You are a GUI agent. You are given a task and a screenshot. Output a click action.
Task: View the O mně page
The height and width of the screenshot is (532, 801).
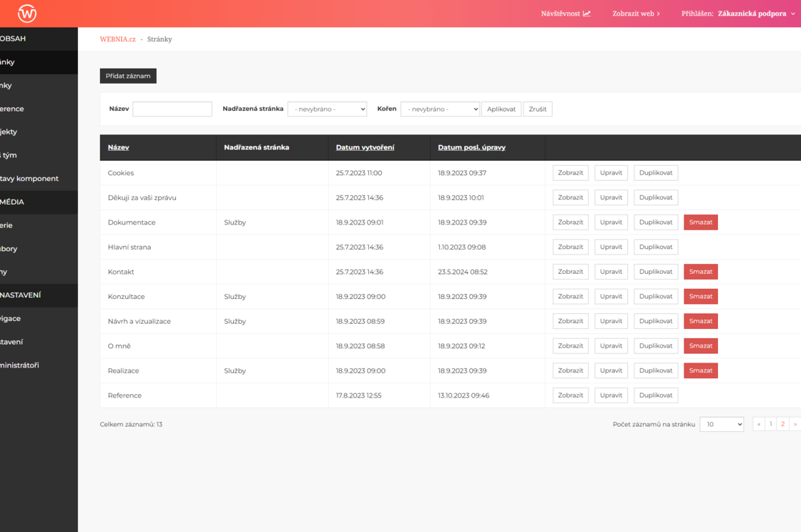click(570, 345)
